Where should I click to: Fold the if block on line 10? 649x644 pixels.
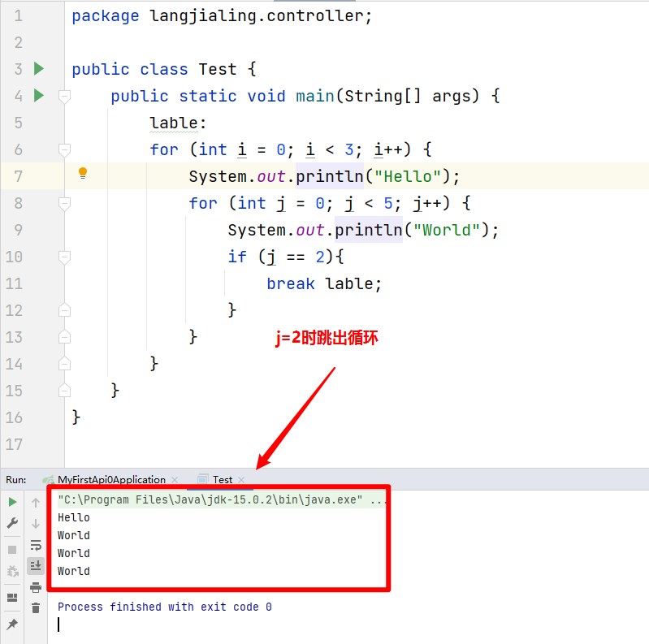tap(65, 257)
